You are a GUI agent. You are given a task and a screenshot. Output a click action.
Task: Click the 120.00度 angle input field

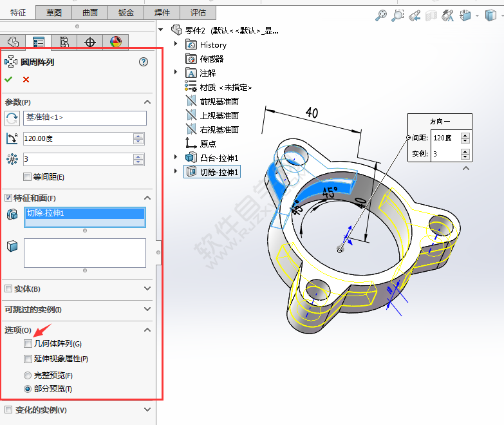tap(78, 138)
